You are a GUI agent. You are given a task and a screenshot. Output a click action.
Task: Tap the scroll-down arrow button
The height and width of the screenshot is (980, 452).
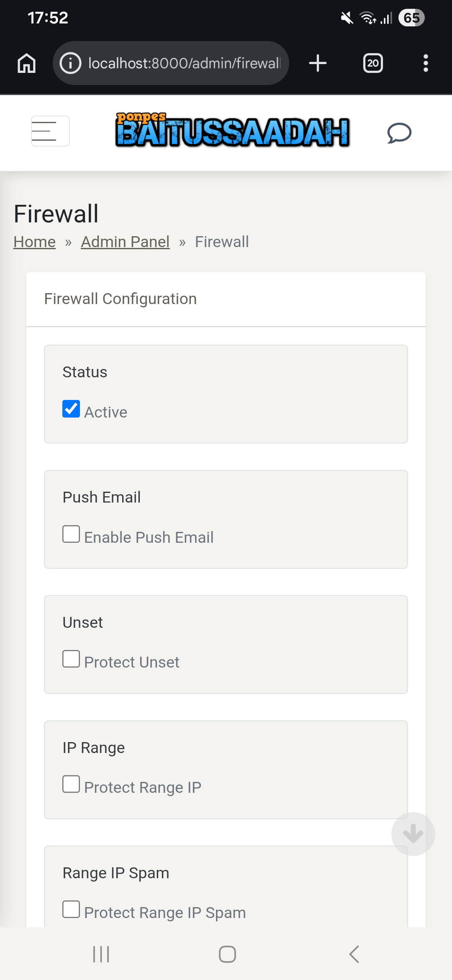[413, 834]
